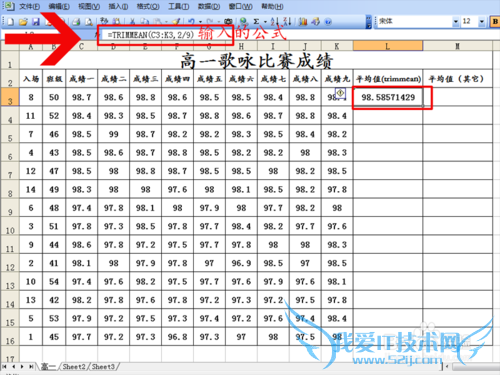The image size is (500, 375).
Task: Select cell L3 showing 98.58571429
Action: (x=388, y=97)
